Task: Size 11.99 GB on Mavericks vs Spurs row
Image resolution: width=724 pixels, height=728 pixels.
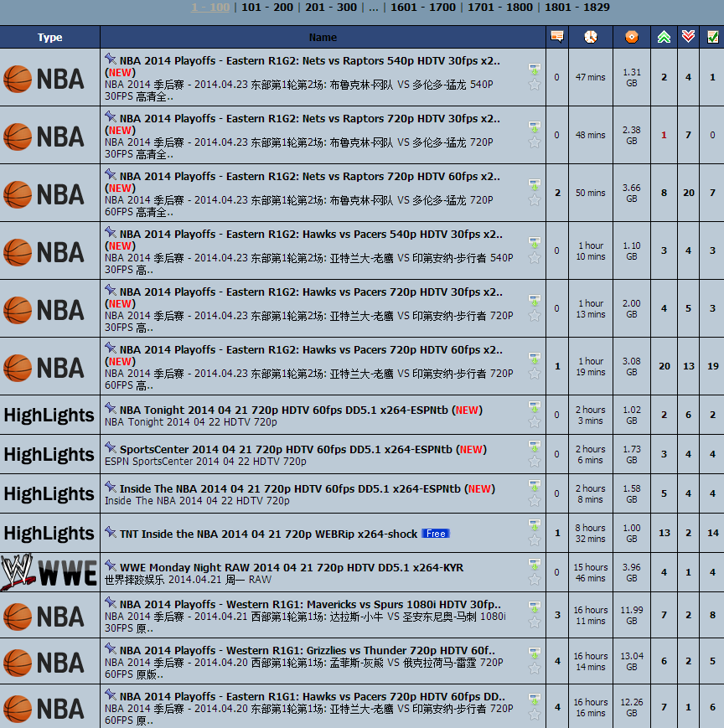Action: [632, 615]
